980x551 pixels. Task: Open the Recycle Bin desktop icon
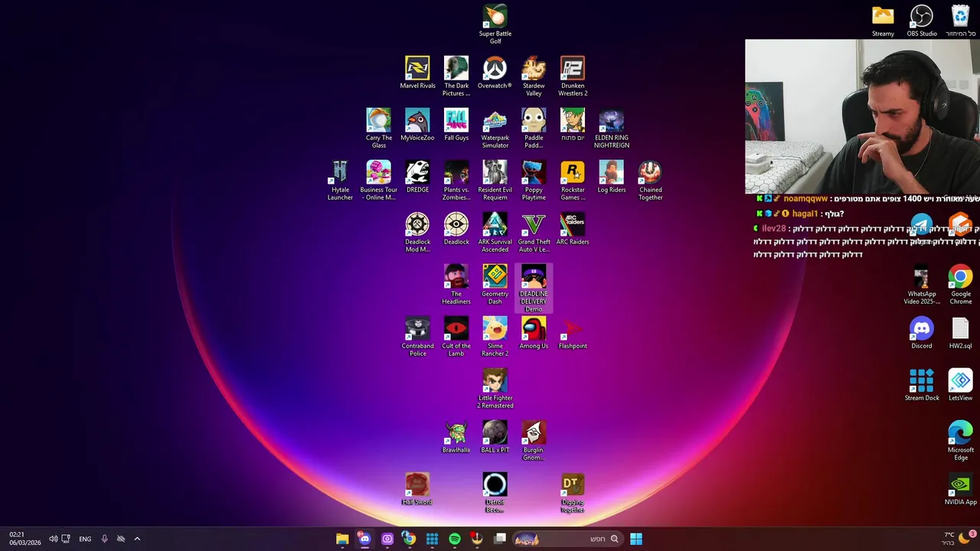[x=960, y=21]
